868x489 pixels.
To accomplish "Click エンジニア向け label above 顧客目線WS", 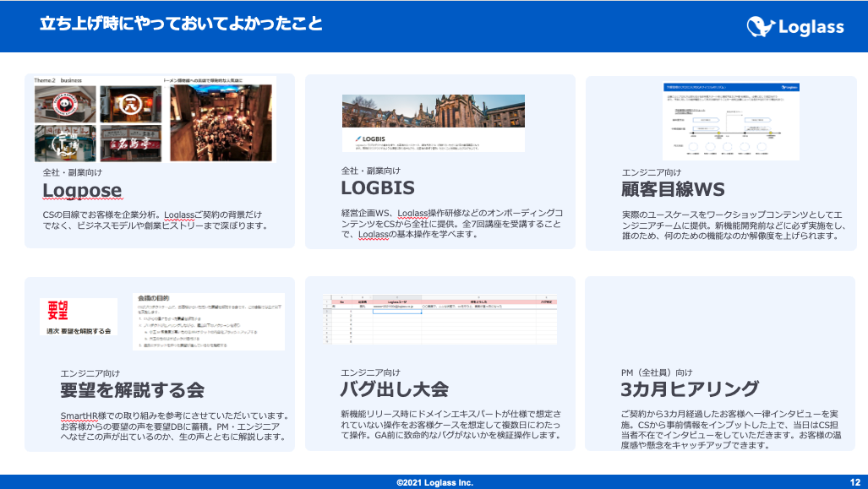I will [651, 172].
